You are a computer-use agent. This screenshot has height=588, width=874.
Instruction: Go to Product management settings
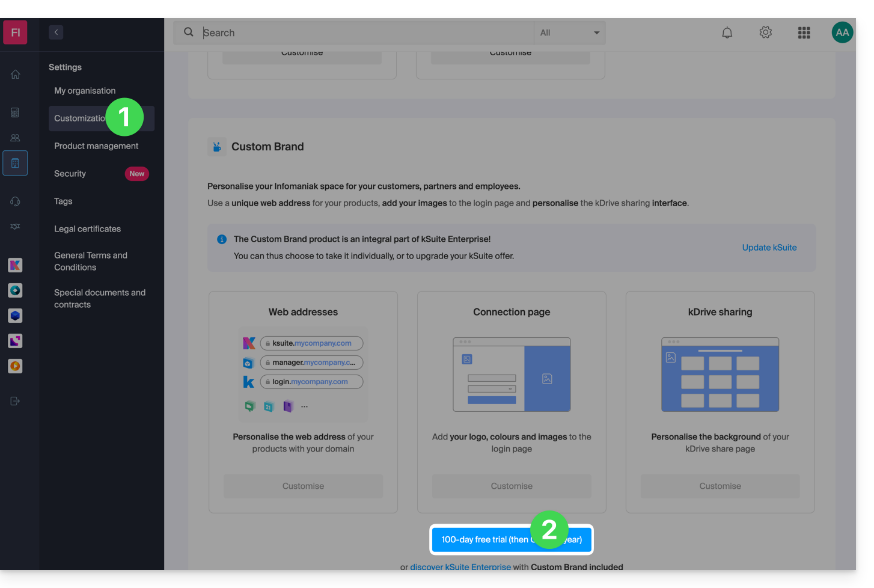[96, 146]
